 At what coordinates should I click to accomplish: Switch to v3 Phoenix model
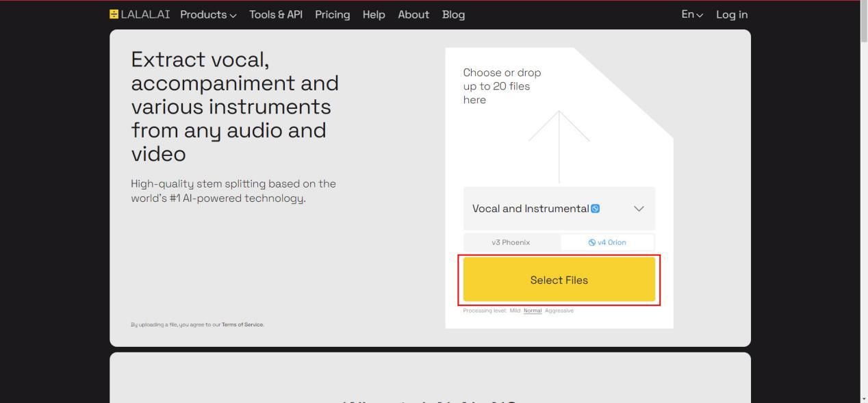tap(511, 242)
